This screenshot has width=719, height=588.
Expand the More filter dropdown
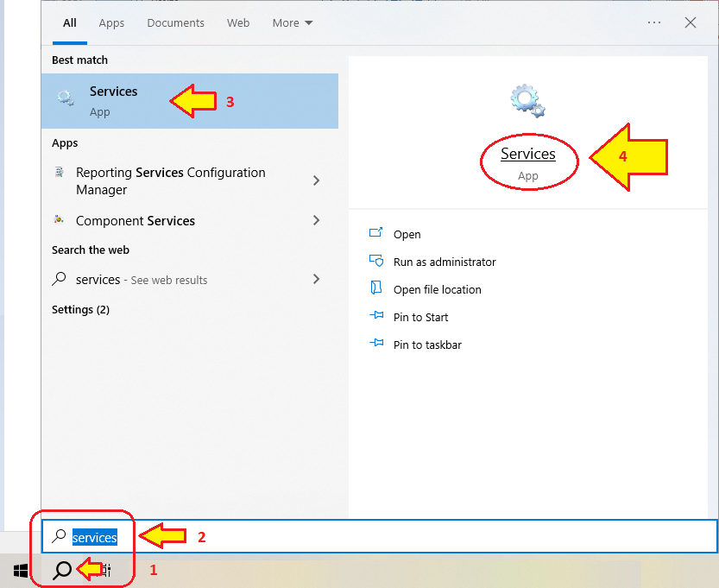click(292, 23)
